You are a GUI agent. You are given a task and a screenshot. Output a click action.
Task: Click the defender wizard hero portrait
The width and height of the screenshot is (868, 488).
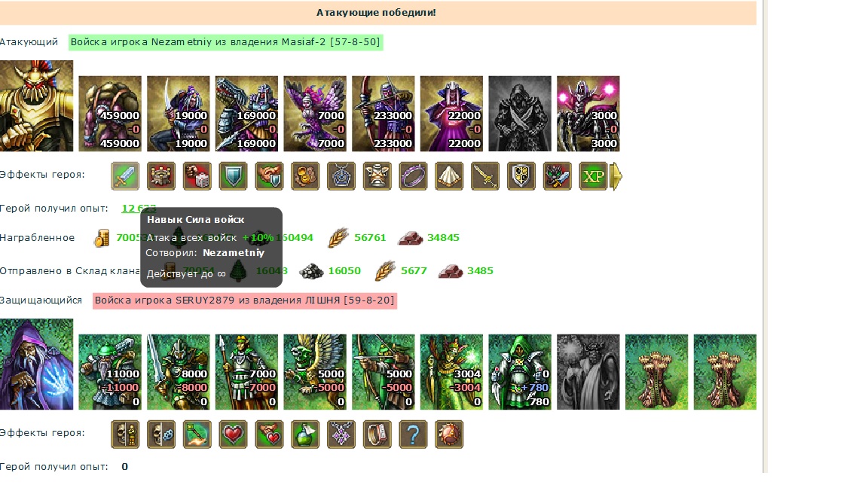(36, 364)
